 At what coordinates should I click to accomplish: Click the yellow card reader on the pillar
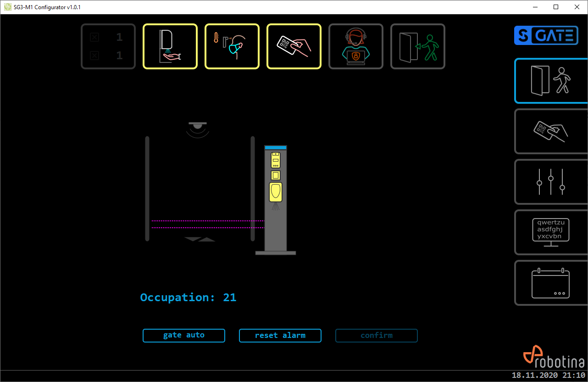[276, 160]
